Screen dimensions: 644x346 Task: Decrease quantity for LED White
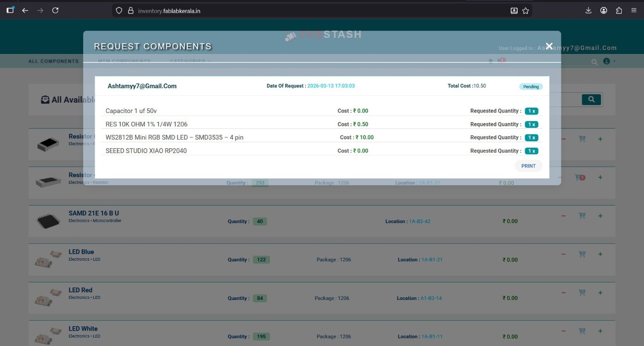(x=563, y=331)
